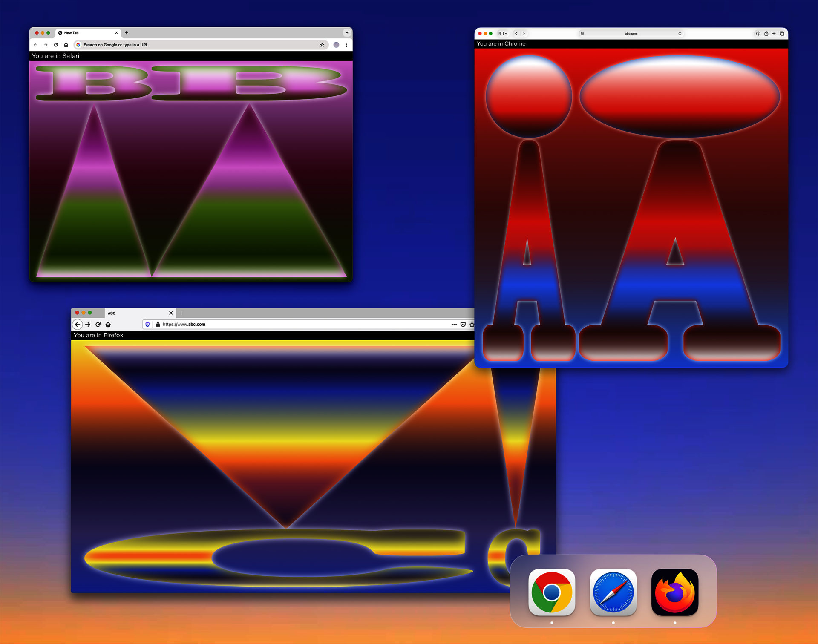Go back in the ABC Firefox-style window
818x644 pixels.
click(x=78, y=325)
